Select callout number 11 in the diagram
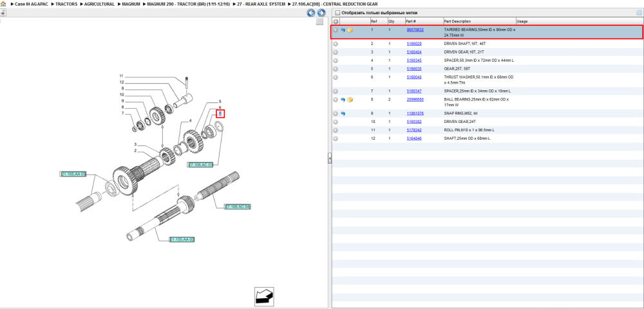This screenshot has width=644, height=309. pos(121,76)
